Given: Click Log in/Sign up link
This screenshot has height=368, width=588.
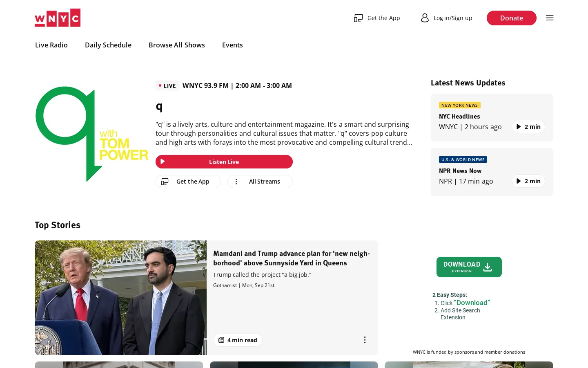Looking at the screenshot, I should pyautogui.click(x=453, y=18).
